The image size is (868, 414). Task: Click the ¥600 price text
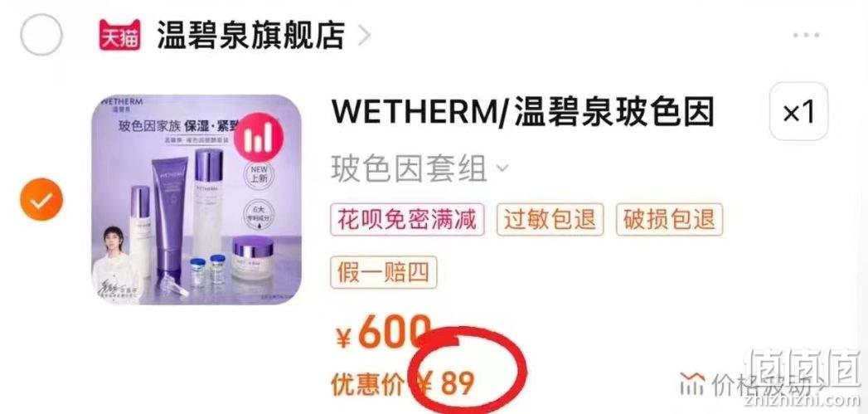(383, 333)
